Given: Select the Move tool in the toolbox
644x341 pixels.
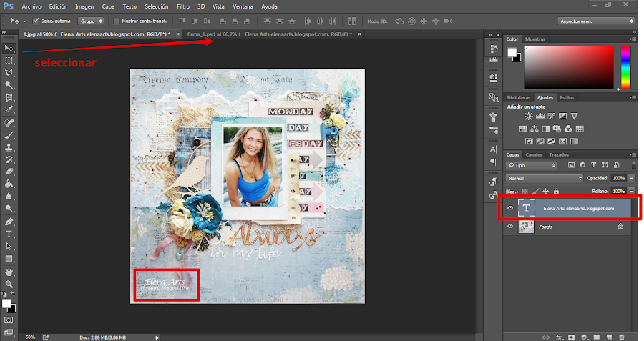Looking at the screenshot, I should (x=9, y=48).
